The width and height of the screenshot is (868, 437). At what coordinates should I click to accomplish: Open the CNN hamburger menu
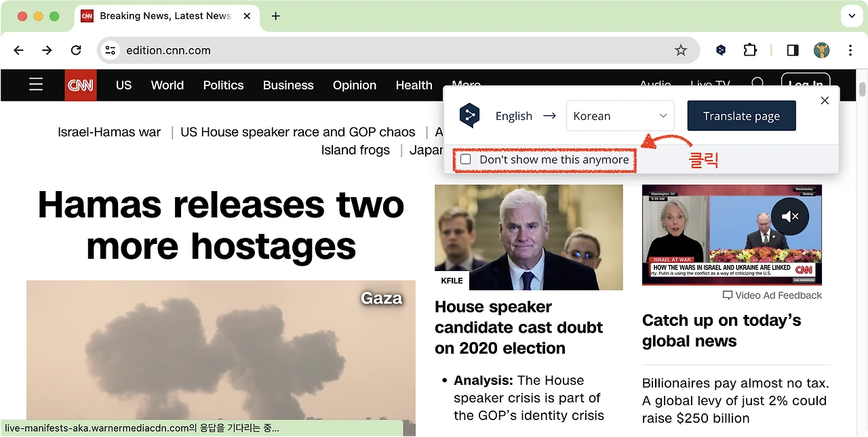(36, 85)
